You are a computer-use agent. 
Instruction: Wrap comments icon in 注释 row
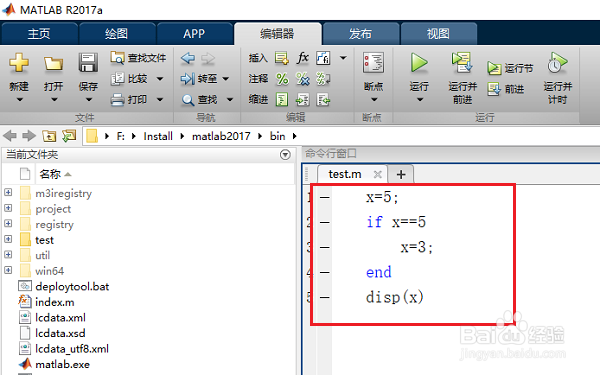(323, 79)
